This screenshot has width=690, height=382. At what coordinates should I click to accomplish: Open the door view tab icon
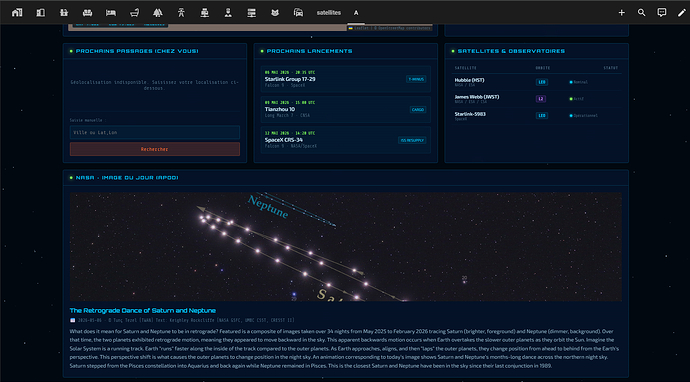(40, 13)
